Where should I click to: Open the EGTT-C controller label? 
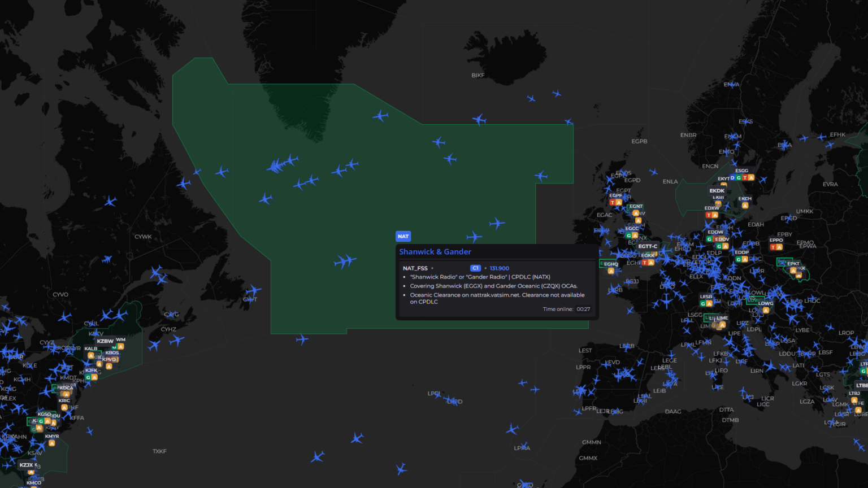[x=648, y=246]
